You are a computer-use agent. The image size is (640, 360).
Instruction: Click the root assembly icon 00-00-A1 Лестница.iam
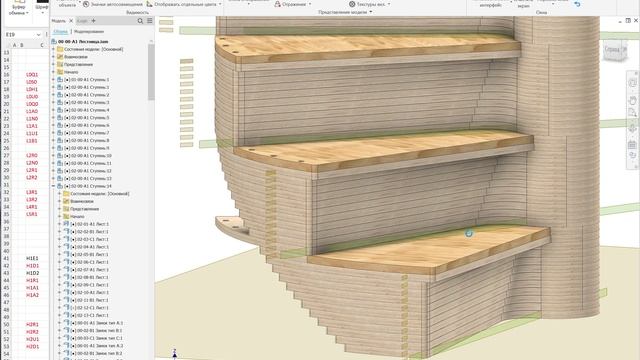tap(54, 42)
